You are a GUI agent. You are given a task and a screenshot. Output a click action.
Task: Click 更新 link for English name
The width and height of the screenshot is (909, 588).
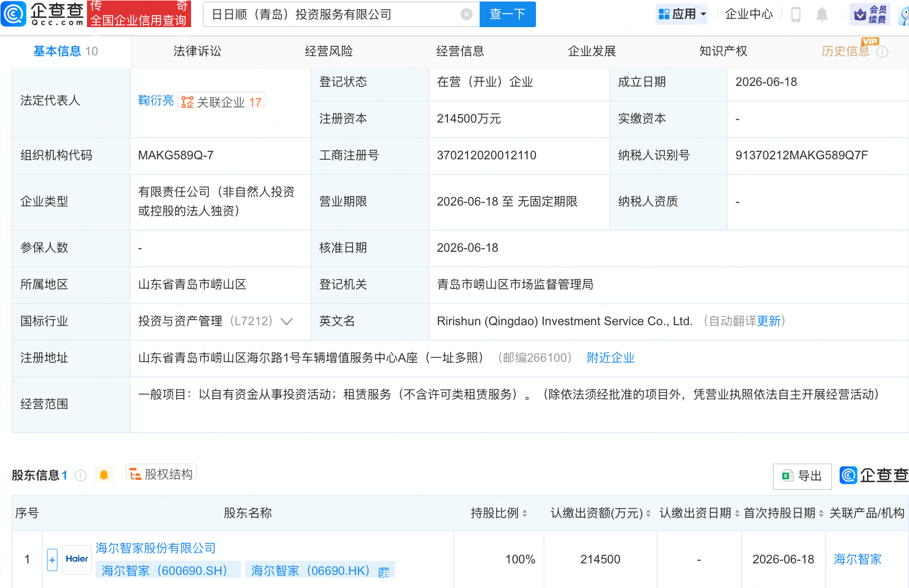[769, 321]
